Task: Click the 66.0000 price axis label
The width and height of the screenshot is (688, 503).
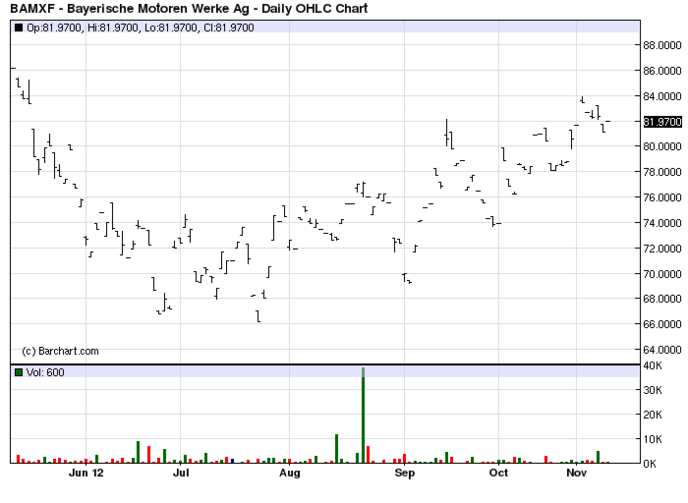Action: click(662, 324)
